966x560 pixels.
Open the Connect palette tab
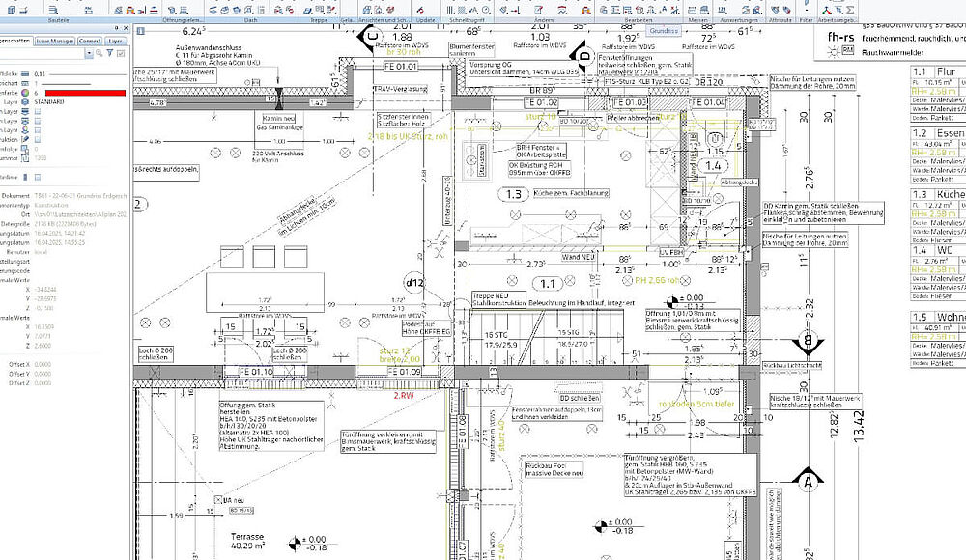point(90,42)
